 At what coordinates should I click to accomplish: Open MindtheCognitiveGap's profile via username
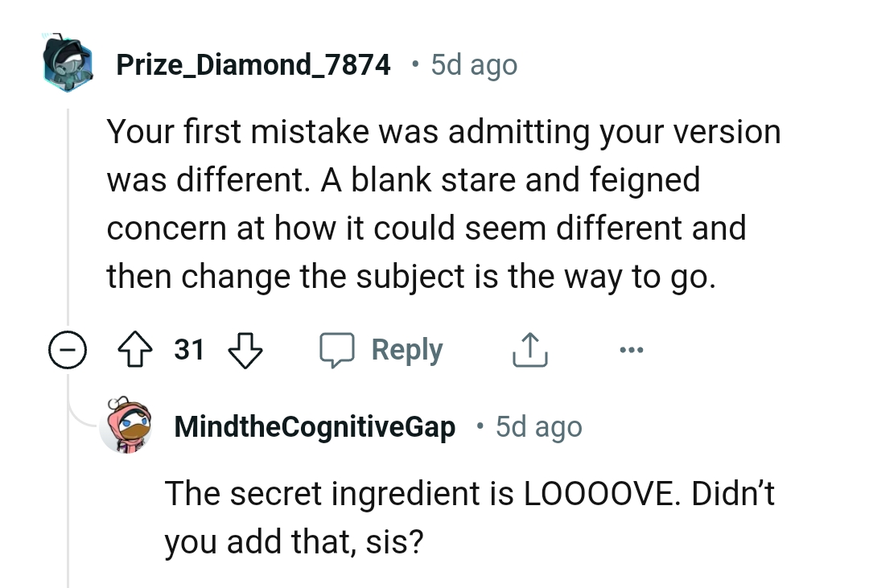coord(314,426)
